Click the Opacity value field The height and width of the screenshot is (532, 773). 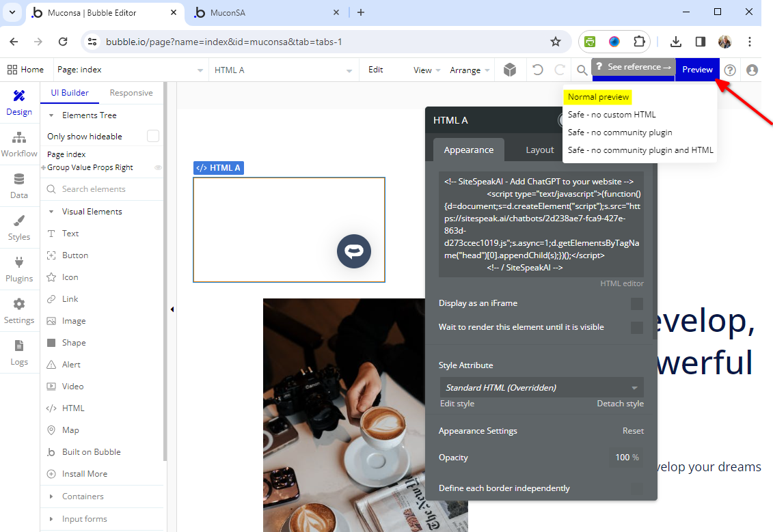(625, 458)
